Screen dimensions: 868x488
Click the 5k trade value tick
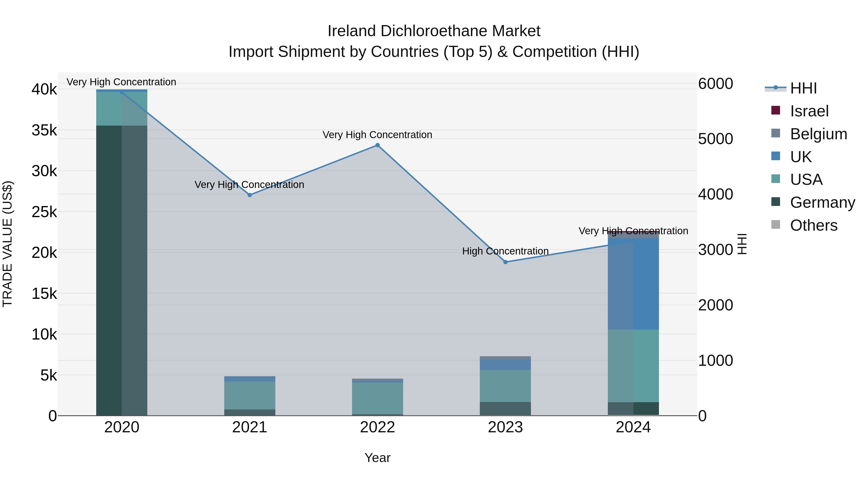point(48,375)
